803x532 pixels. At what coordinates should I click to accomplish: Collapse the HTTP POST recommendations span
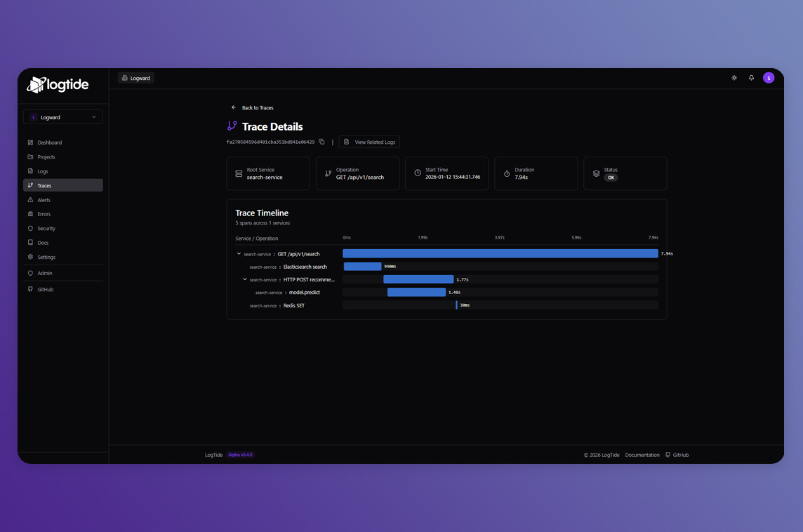pos(245,279)
